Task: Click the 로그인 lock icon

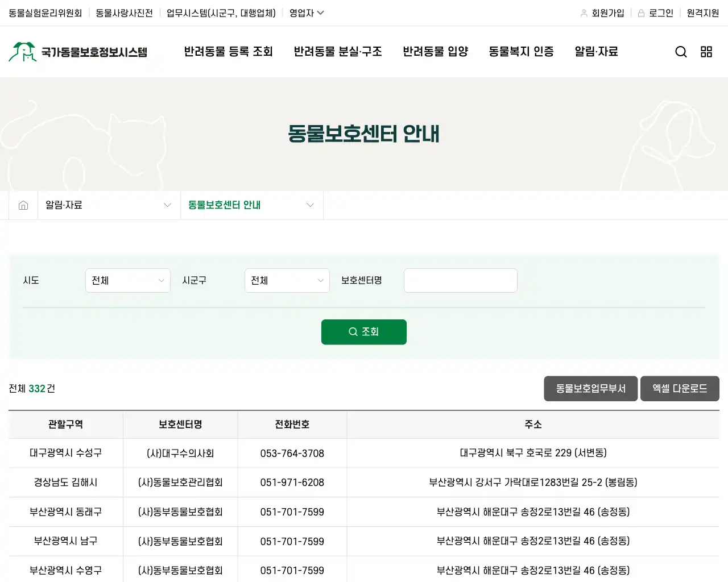Action: (641, 13)
